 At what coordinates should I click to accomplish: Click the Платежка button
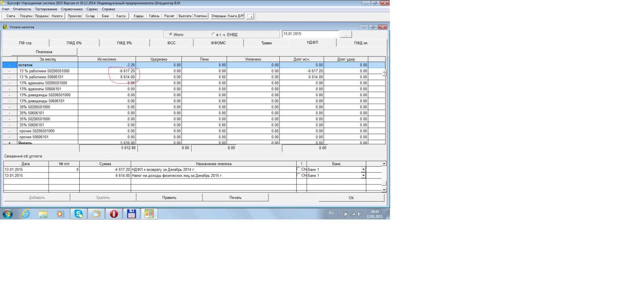click(x=44, y=52)
